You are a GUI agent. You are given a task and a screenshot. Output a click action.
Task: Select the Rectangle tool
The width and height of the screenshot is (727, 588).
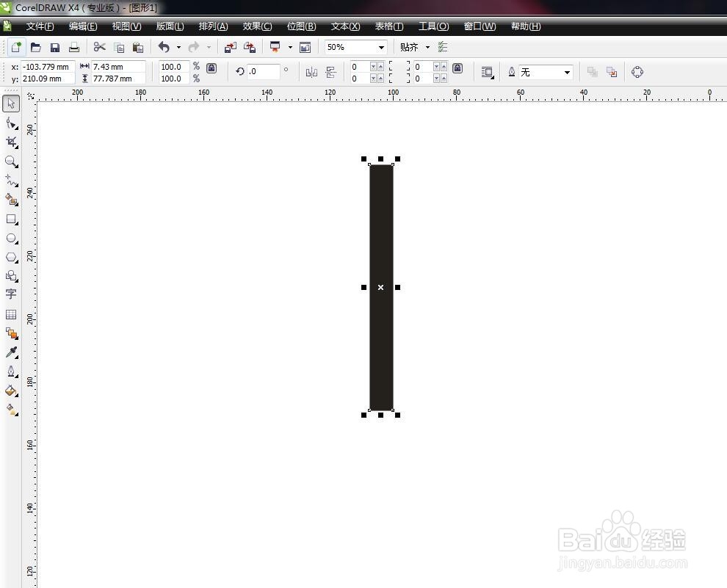(11, 219)
